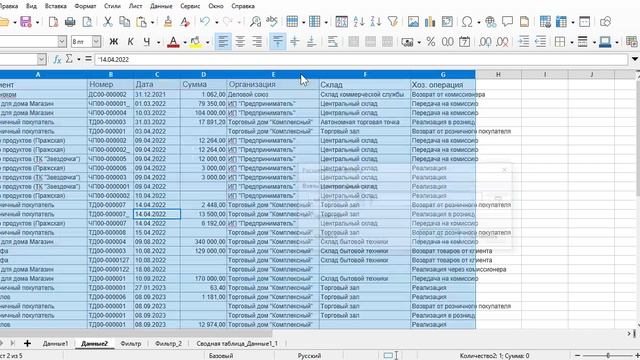Run the Spelling check icon
640x360 pixels.
click(272, 22)
